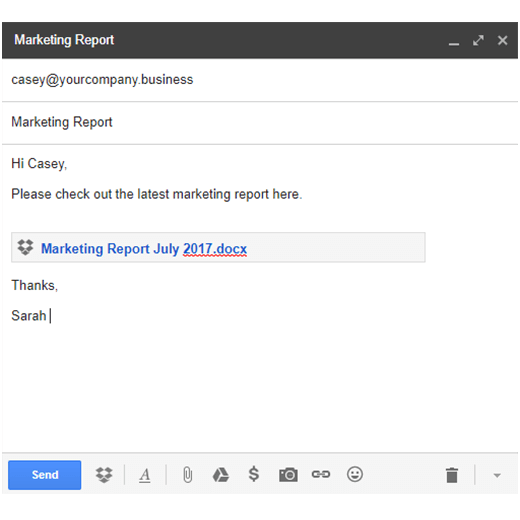Expand compose window to full screen
This screenshot has height=520, width=520.
click(x=478, y=40)
